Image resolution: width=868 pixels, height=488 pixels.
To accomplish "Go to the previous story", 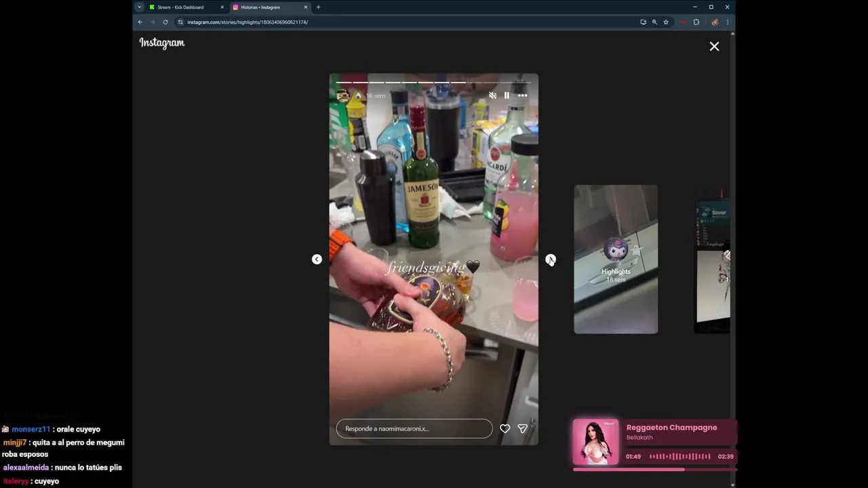I will (317, 260).
